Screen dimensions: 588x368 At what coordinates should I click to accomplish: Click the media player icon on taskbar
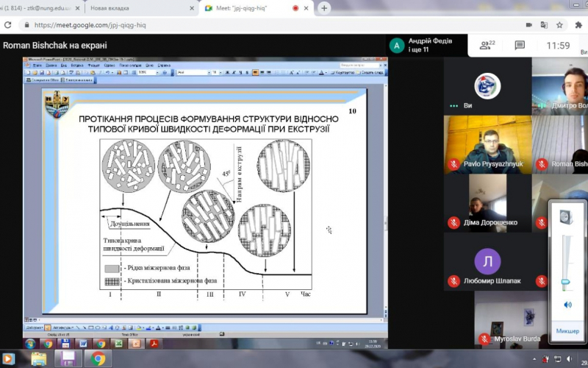click(x=9, y=358)
